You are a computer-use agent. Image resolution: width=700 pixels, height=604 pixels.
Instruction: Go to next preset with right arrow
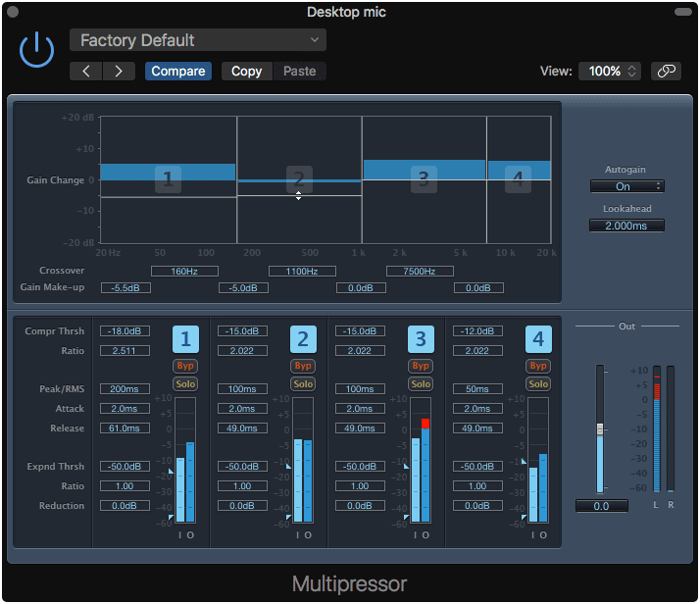(119, 71)
